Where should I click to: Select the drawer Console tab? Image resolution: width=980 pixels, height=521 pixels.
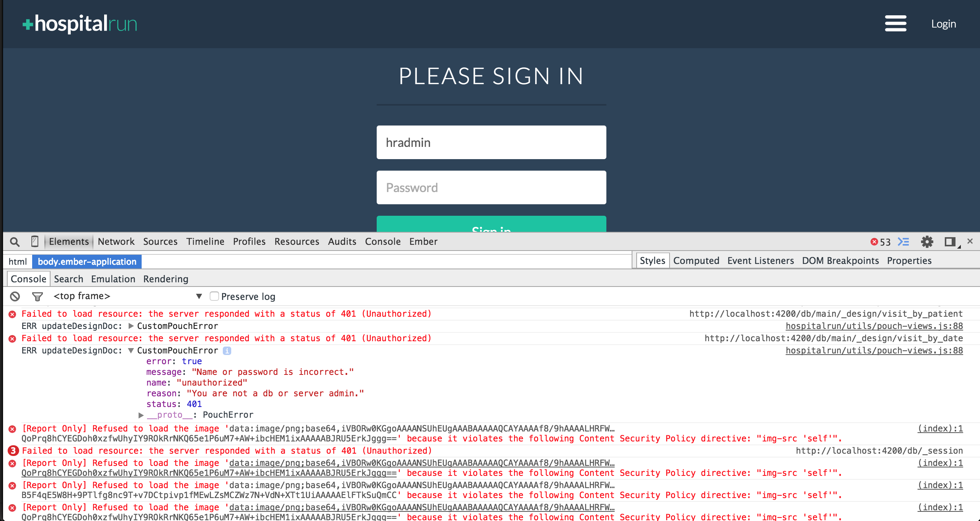click(28, 279)
